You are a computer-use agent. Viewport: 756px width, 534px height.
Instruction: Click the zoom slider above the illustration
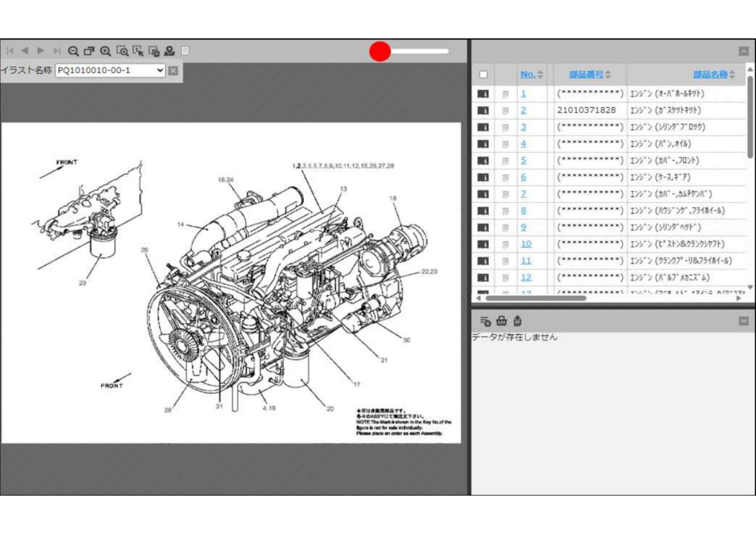coord(409,52)
